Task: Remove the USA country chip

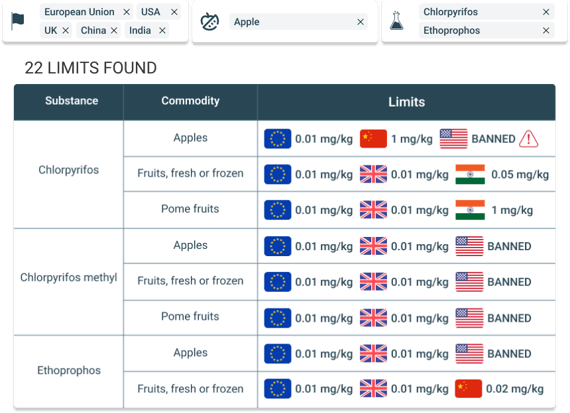Action: coord(174,12)
